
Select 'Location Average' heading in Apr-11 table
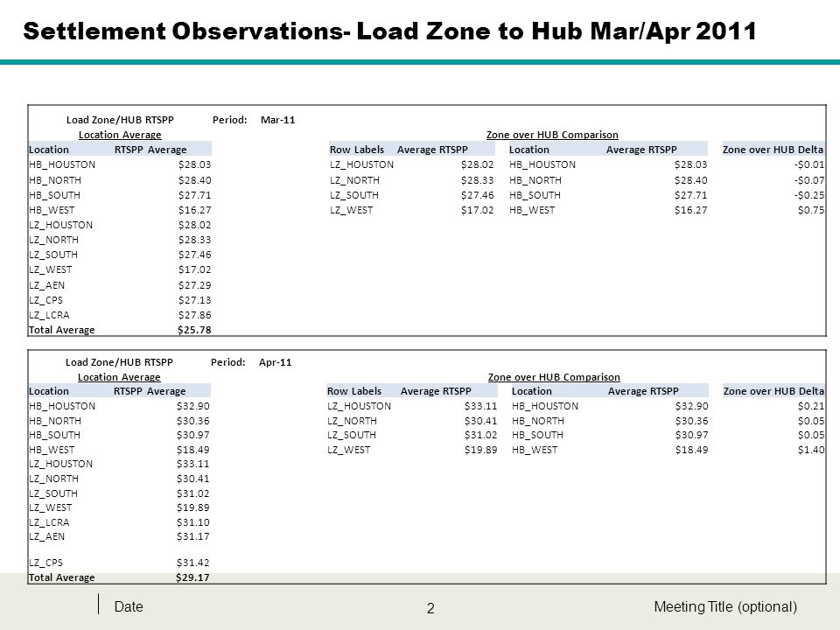click(x=119, y=377)
